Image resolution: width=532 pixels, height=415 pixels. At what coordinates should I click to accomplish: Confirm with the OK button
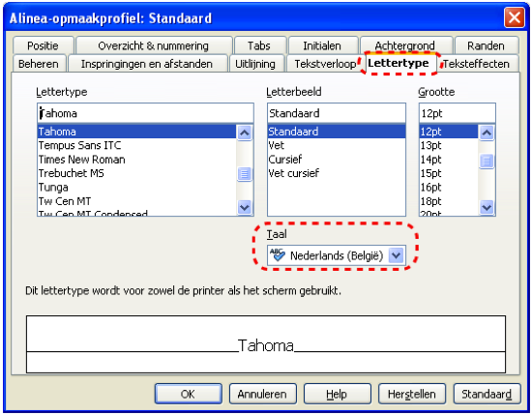(188, 394)
